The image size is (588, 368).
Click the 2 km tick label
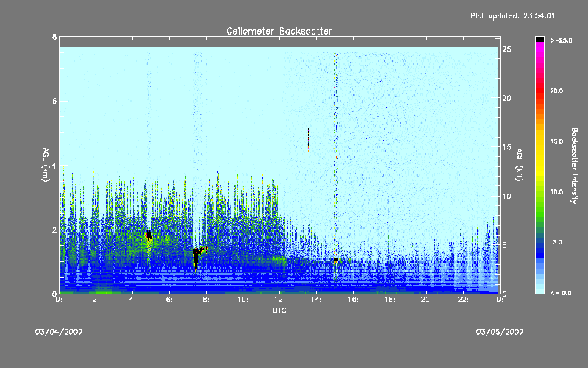click(54, 230)
